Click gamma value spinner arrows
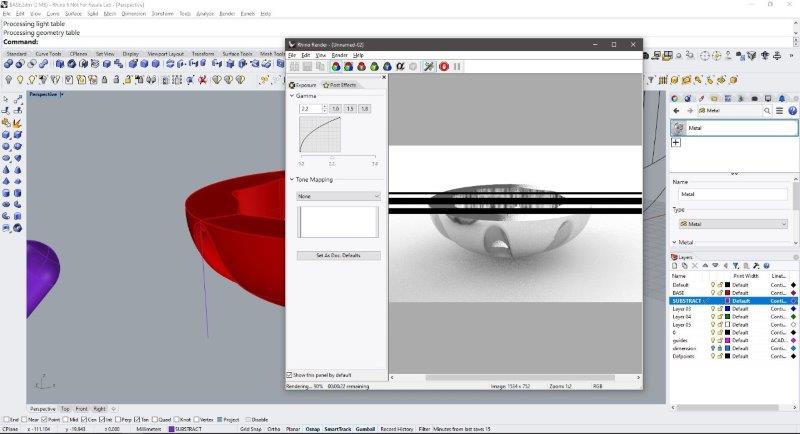Viewport: 800px width, 434px height. (x=324, y=109)
